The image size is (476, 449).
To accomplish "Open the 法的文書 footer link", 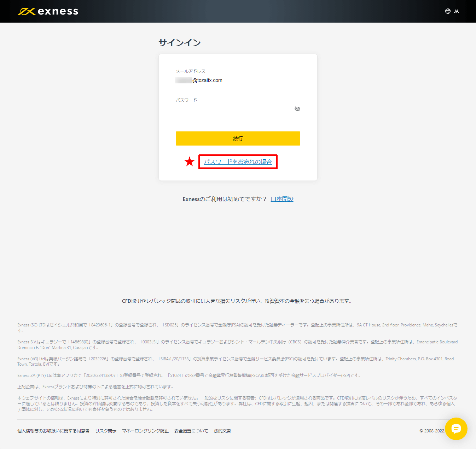I will [222, 431].
